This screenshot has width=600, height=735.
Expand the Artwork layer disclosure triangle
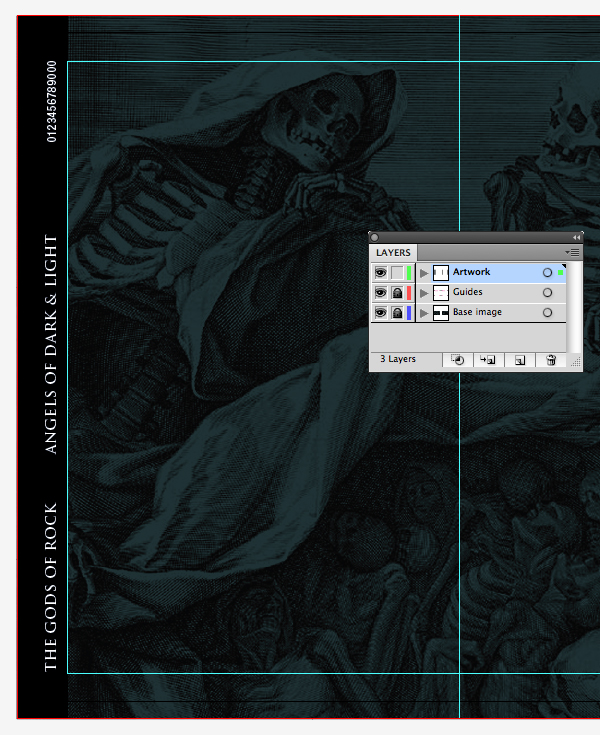coord(424,273)
